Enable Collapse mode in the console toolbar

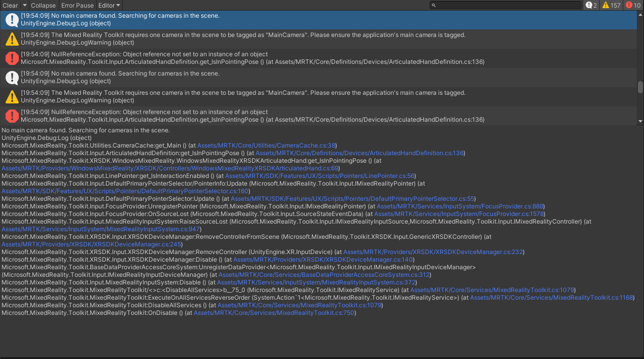43,5
